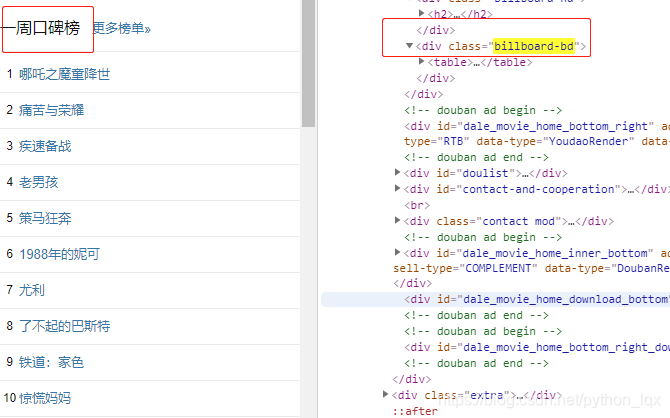Select the ::after pseudo-element line
The image size is (670, 418).
[415, 411]
